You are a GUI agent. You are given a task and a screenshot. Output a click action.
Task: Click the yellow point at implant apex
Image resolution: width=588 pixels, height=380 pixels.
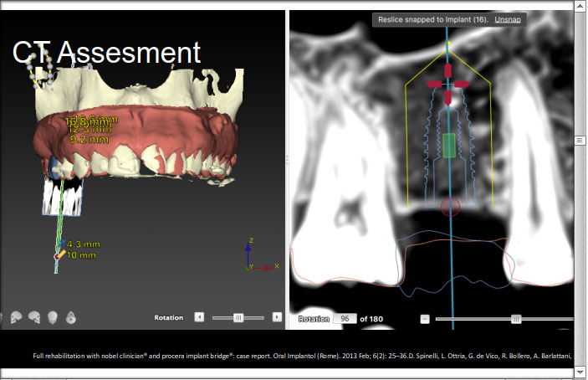click(447, 44)
